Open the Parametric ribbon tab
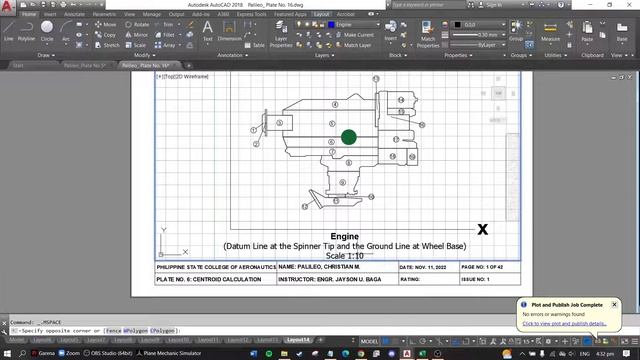Viewport: 640px width, 360px height. tap(104, 14)
